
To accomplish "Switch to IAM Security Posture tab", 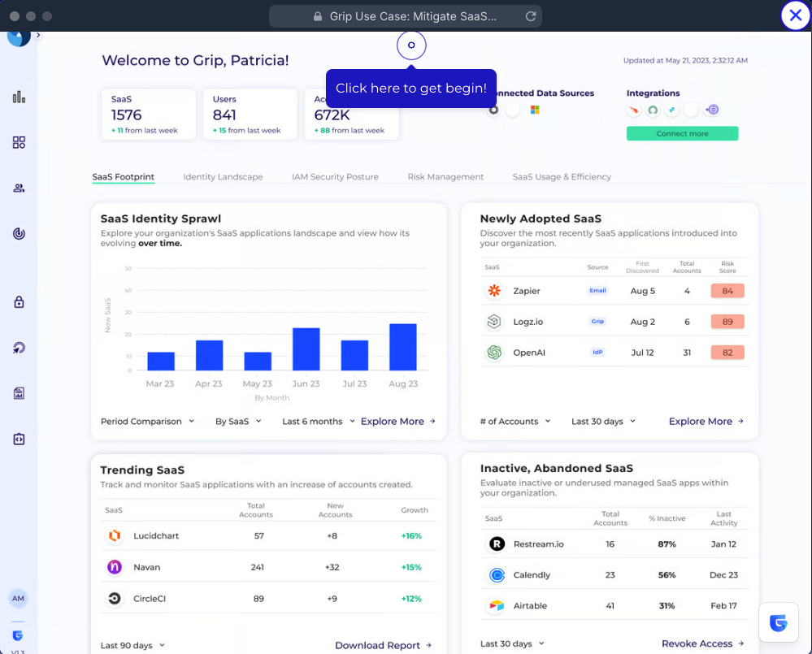I will coord(335,177).
